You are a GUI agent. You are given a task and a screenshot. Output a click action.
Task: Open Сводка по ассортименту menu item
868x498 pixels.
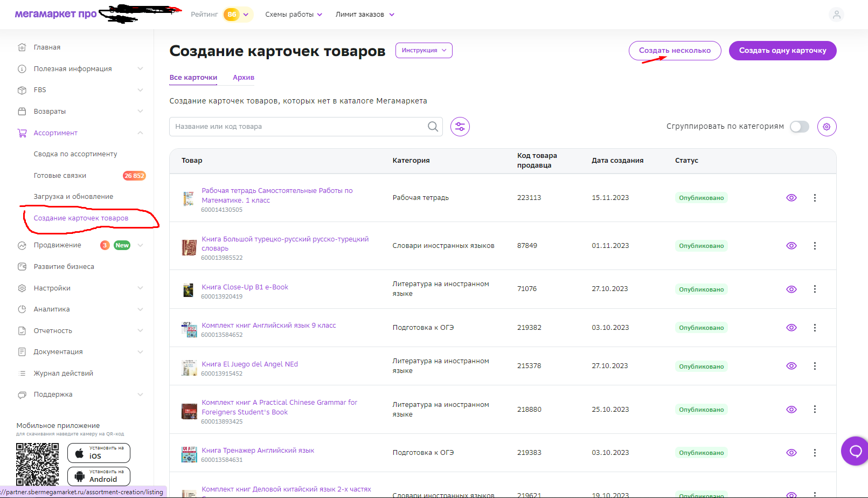coord(75,154)
